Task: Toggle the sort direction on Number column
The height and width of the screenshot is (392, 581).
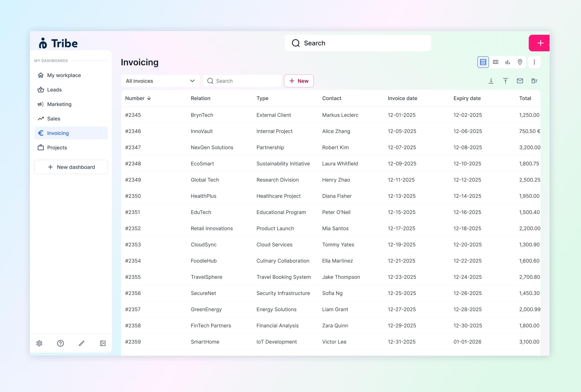Action: (149, 98)
